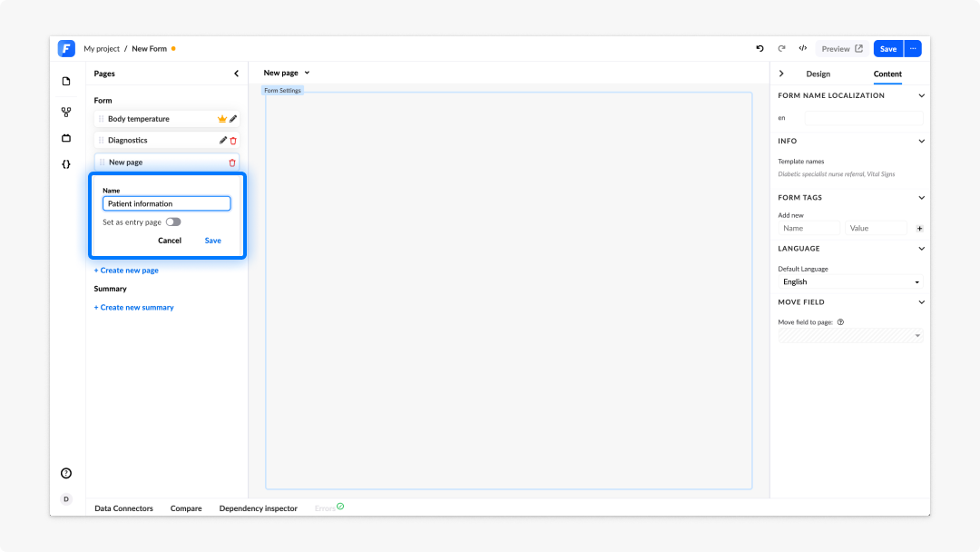
Task: Click help icon beside Move field to page
Action: [840, 322]
